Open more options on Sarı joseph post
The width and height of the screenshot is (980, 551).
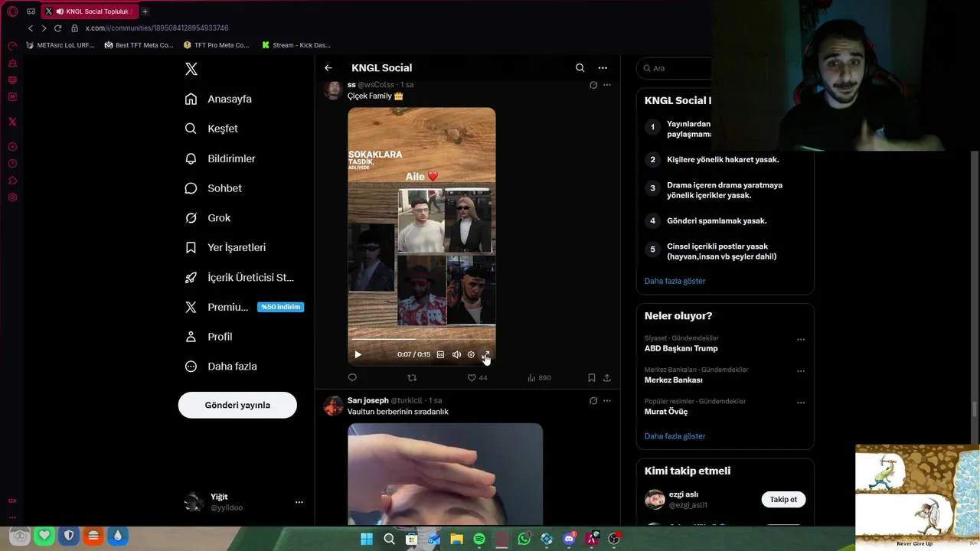tap(607, 400)
